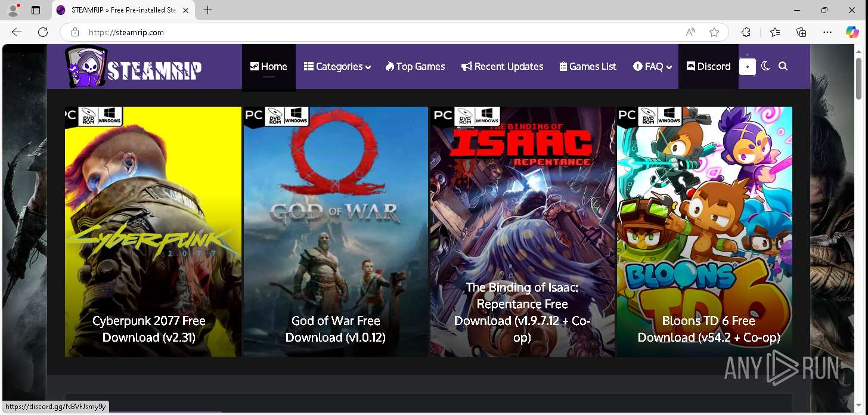This screenshot has width=868, height=415.
Task: Open browser Settings and more menu
Action: point(827,32)
